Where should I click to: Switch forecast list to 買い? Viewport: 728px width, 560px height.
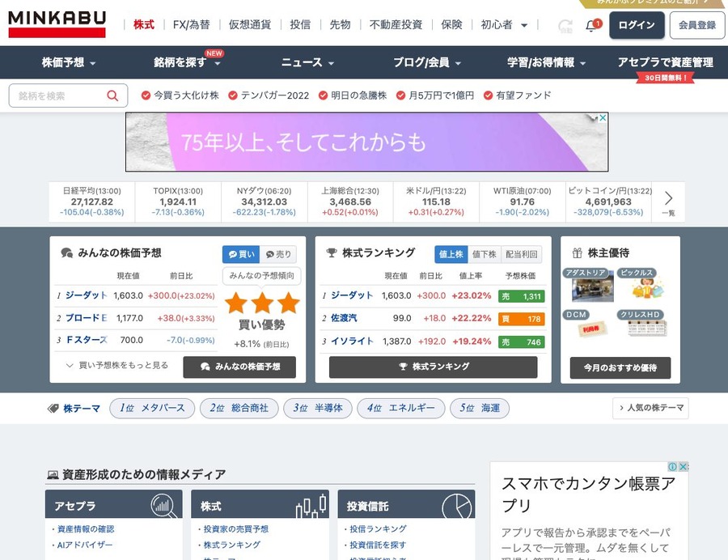click(x=241, y=254)
